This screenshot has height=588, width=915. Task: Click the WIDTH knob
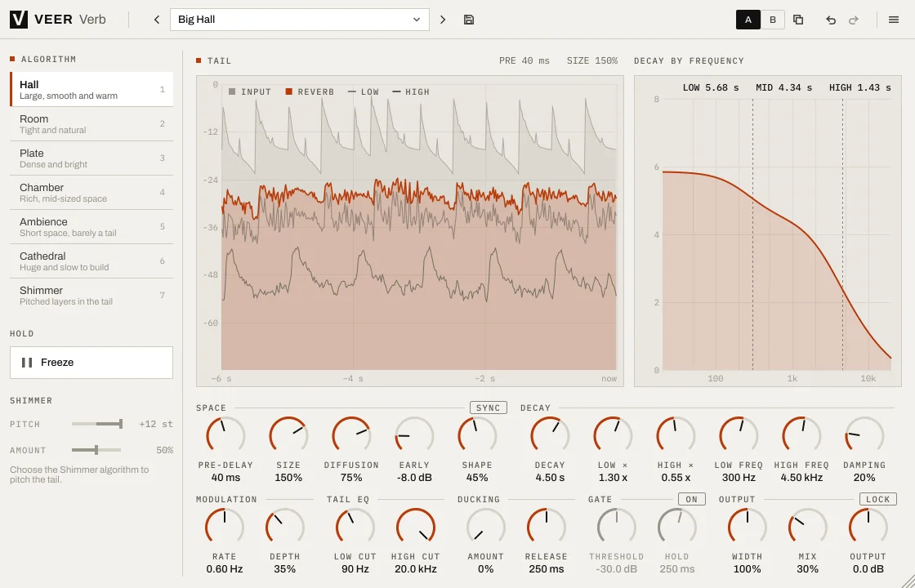pos(747,528)
